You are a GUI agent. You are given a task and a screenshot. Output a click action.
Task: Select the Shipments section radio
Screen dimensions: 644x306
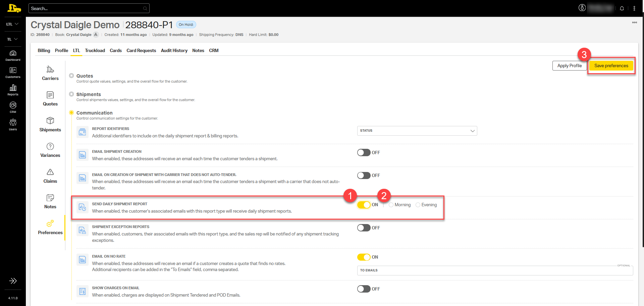coord(71,94)
